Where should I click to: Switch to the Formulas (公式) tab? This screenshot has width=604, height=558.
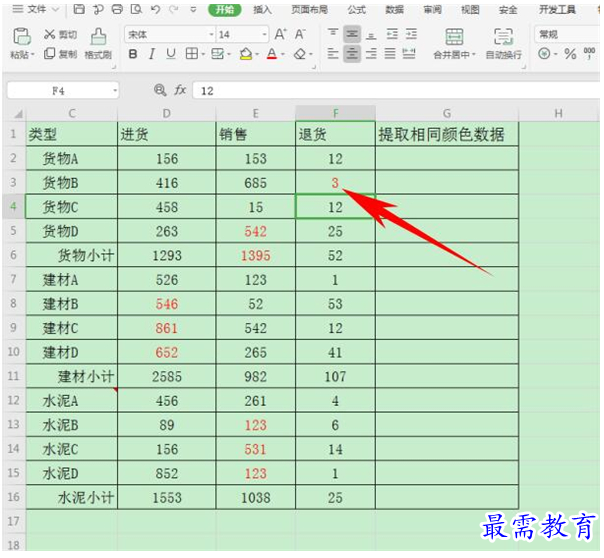(356, 9)
